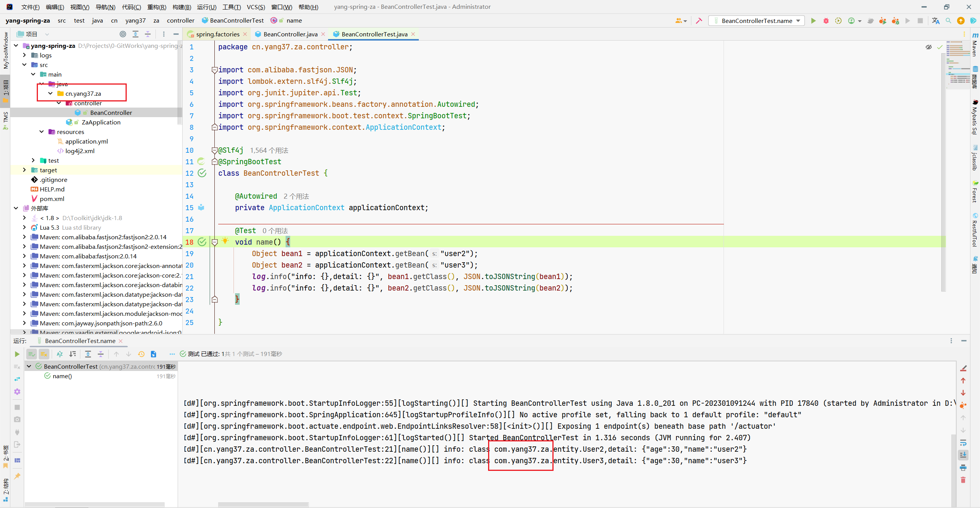The height and width of the screenshot is (508, 980).
Task: Close the BeanControllerTest.java tab
Action: (x=413, y=34)
